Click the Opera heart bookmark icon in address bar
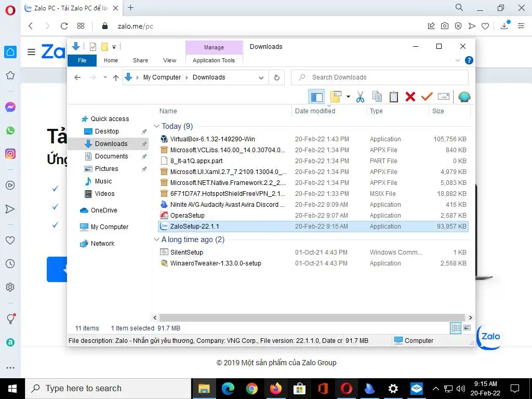This screenshot has width=532, height=399. tap(485, 26)
